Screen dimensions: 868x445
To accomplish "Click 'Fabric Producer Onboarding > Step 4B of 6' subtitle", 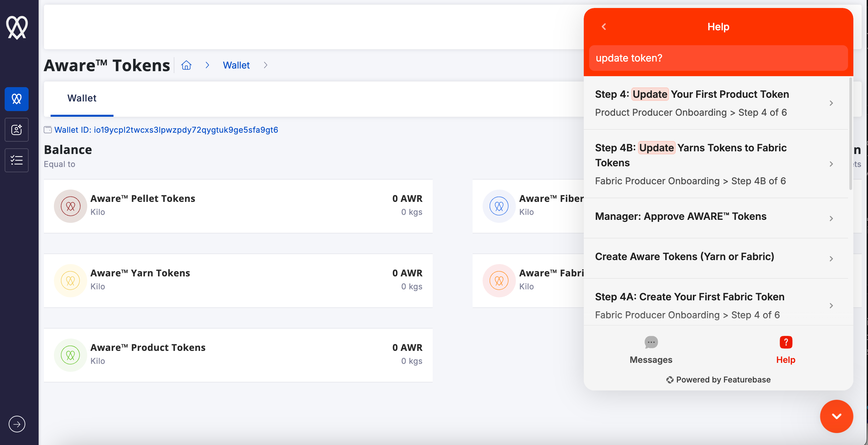I will 690,181.
